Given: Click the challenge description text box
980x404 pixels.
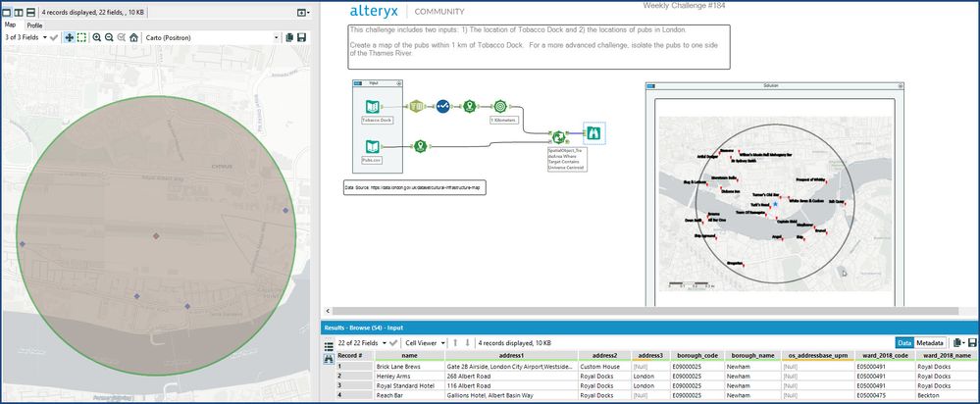Looking at the screenshot, I should (539, 47).
